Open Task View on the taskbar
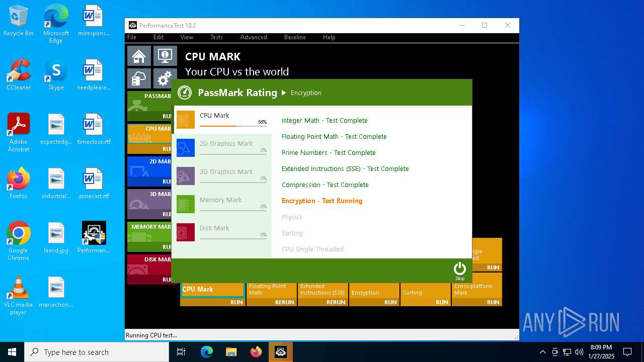The height and width of the screenshot is (362, 644). [x=181, y=352]
